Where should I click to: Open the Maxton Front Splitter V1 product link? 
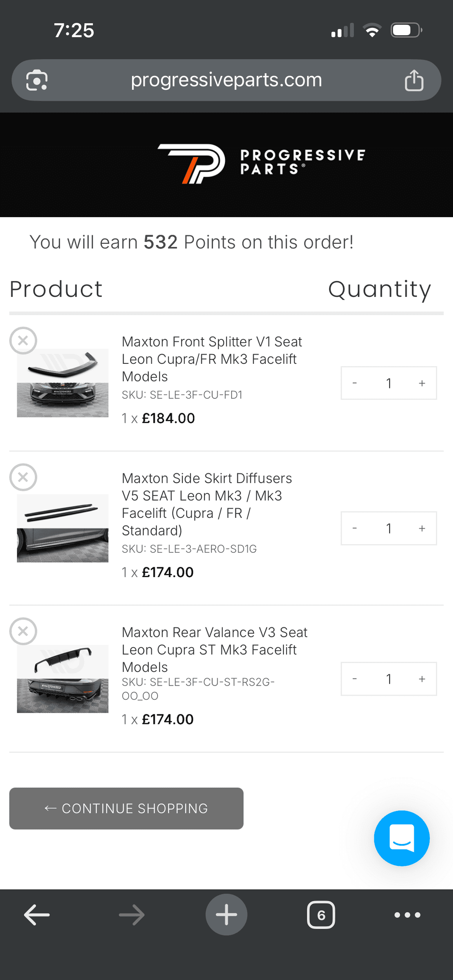click(212, 359)
